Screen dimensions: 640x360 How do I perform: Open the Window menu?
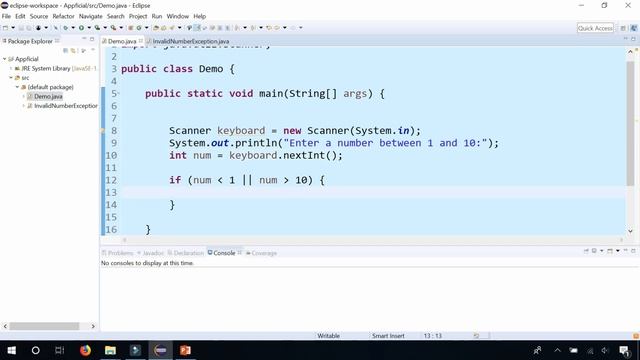178,16
